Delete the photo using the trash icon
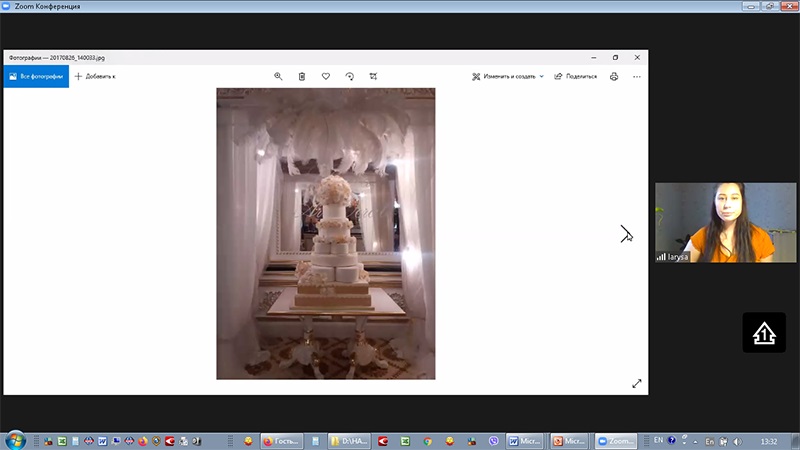Viewport: 800px width, 450px height. click(302, 76)
